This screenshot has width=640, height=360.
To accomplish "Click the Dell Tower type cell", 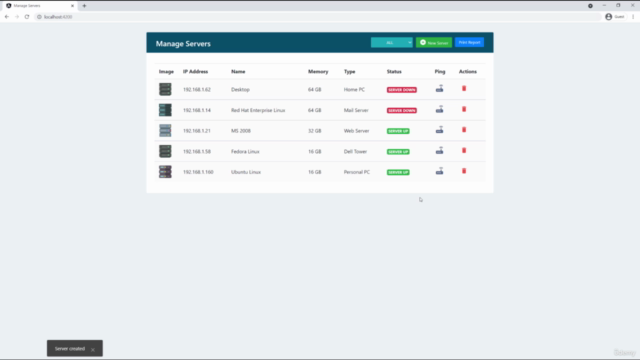I will 355,151.
